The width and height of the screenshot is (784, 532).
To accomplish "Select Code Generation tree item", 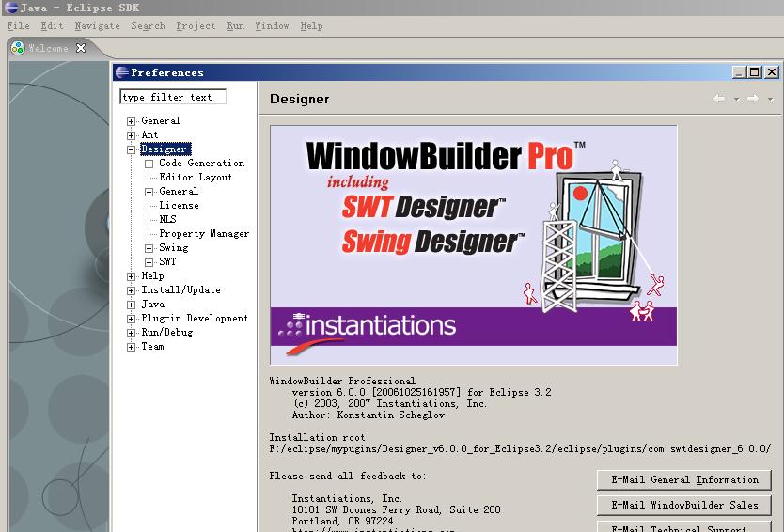I will tap(202, 163).
